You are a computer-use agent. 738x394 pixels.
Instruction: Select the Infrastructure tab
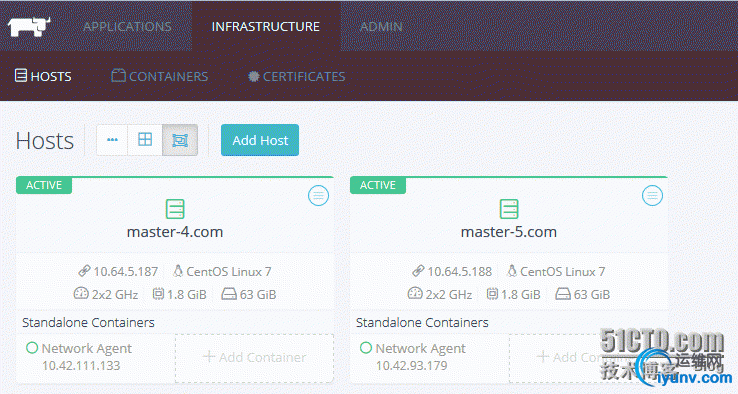click(265, 26)
